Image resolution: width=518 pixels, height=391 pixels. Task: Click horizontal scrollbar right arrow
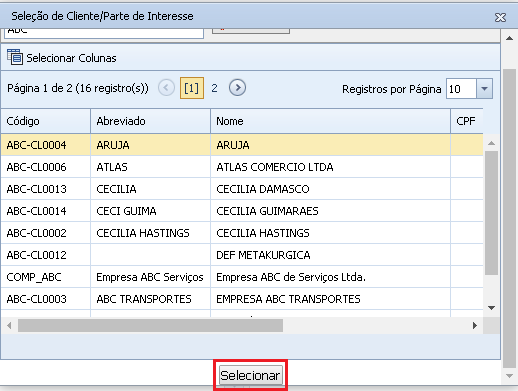click(475, 325)
